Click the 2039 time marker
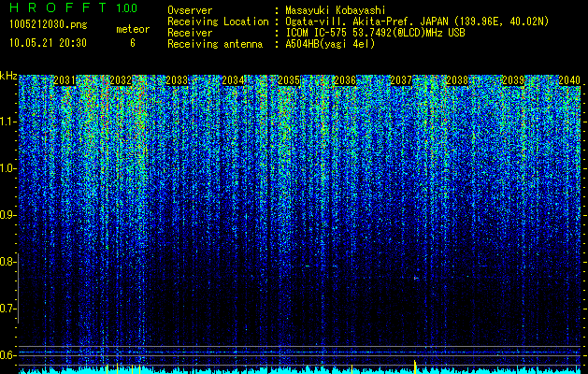 pyautogui.click(x=513, y=80)
